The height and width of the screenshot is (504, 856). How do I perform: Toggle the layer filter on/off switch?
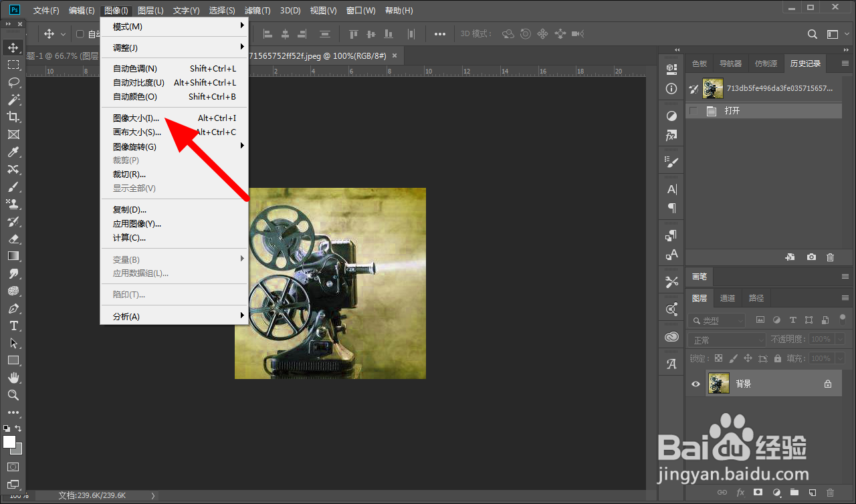[843, 319]
